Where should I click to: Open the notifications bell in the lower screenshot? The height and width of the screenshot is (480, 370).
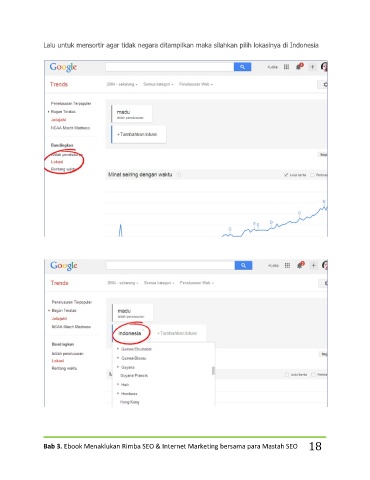300,265
